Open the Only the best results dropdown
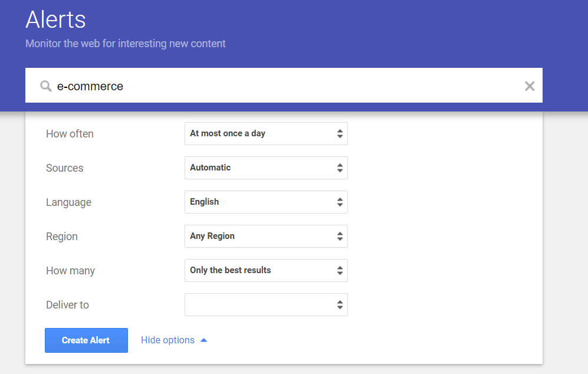588x374 pixels. click(x=266, y=270)
